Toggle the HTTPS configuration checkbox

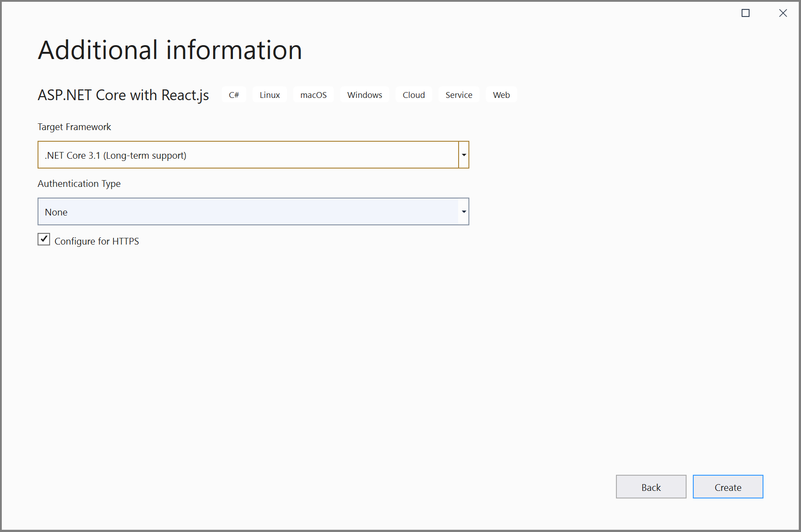(43, 240)
